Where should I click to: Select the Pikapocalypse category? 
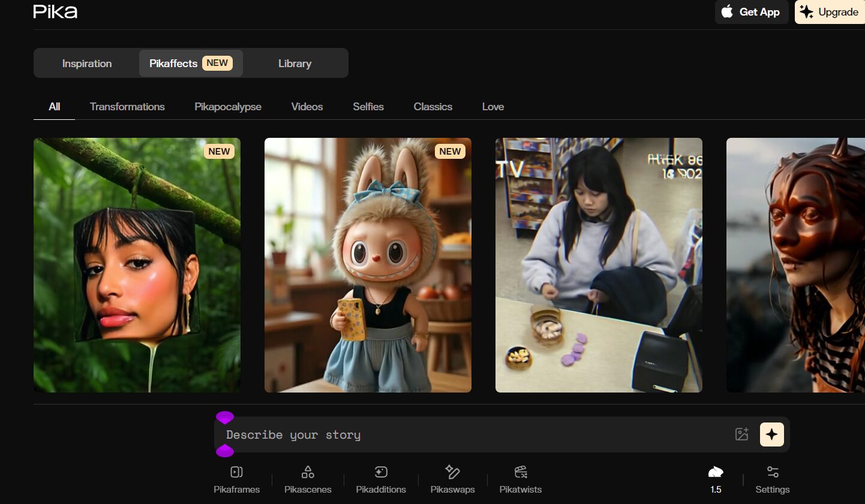click(228, 107)
